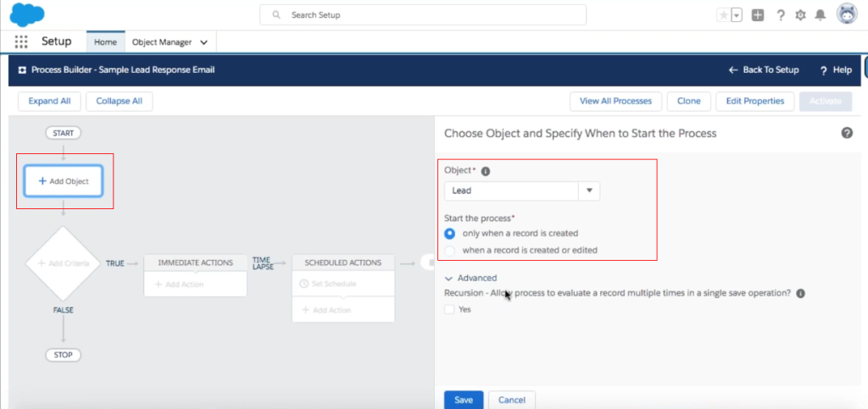Click the Object field showing Lead
Viewport: 868px width, 409px height.
(511, 191)
